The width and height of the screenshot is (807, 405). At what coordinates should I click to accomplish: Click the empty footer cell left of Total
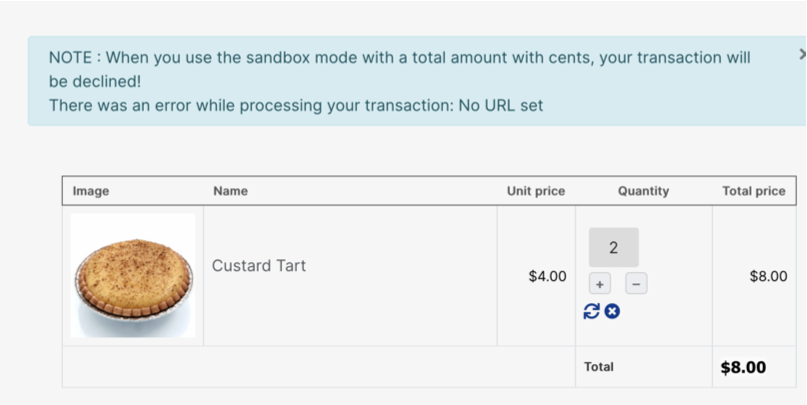coord(318,367)
